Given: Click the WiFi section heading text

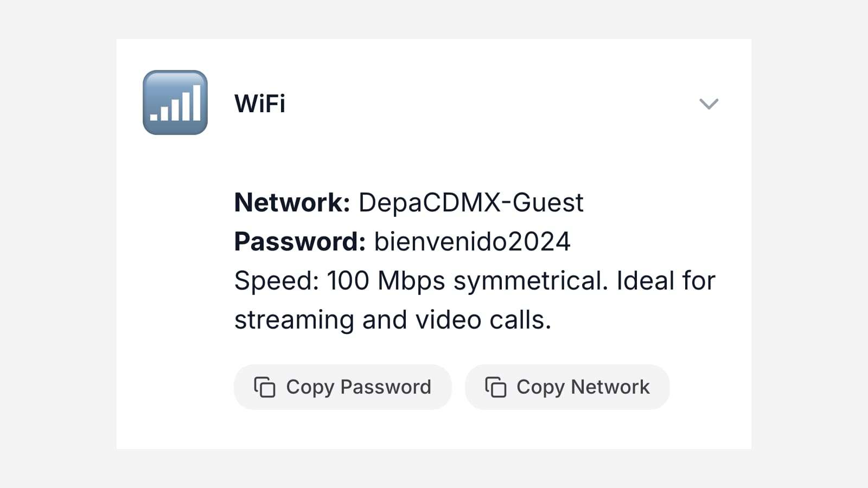Looking at the screenshot, I should tap(260, 104).
